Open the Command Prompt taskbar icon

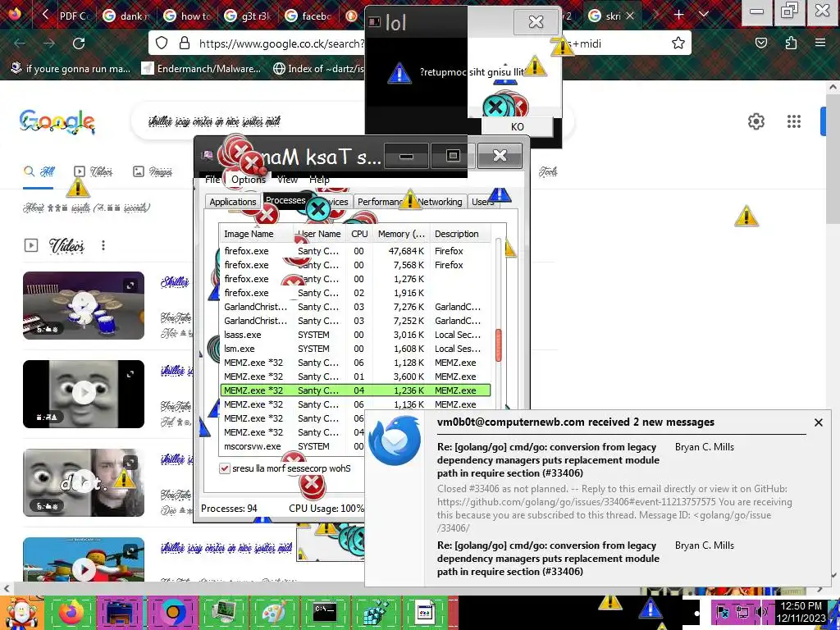click(x=325, y=612)
